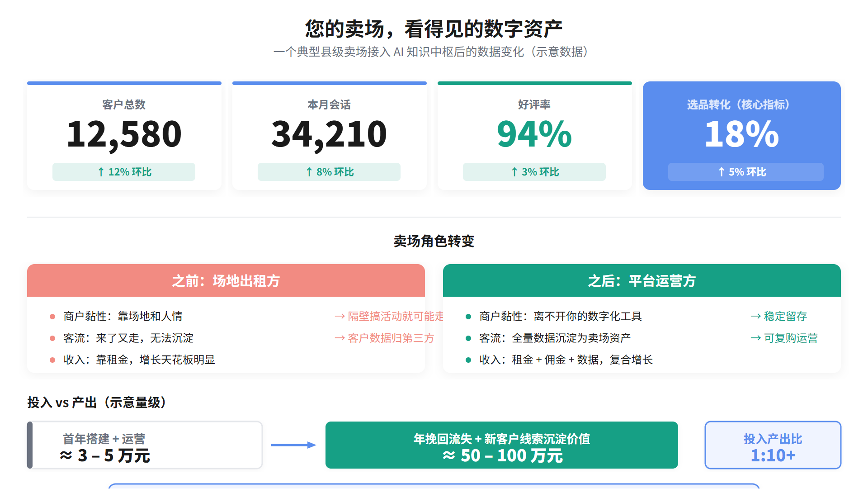The height and width of the screenshot is (493, 868).
Task: Select 客流：全量数据沉淀为卖场资产 row
Action: click(x=555, y=338)
